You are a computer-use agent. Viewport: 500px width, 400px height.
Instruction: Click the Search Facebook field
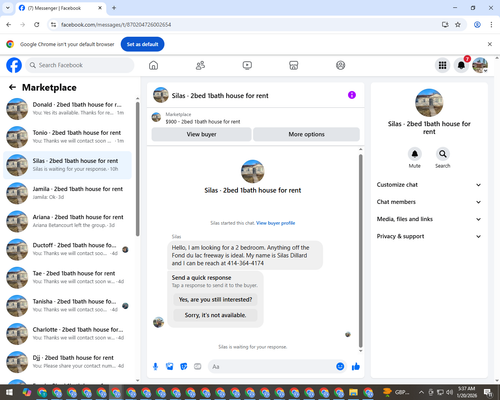point(80,65)
